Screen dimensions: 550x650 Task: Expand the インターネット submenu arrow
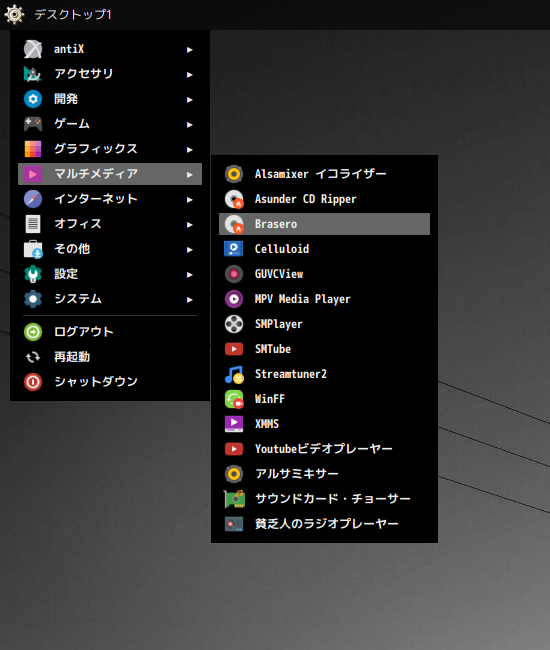[x=189, y=199]
